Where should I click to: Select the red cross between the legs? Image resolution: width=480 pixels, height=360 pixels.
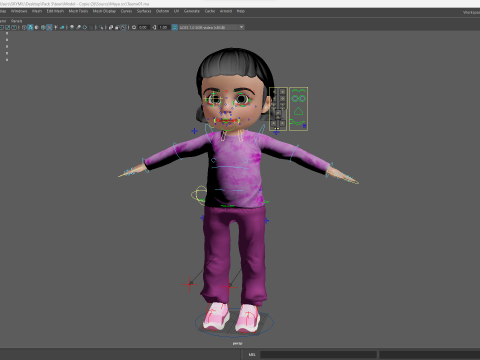(229, 286)
